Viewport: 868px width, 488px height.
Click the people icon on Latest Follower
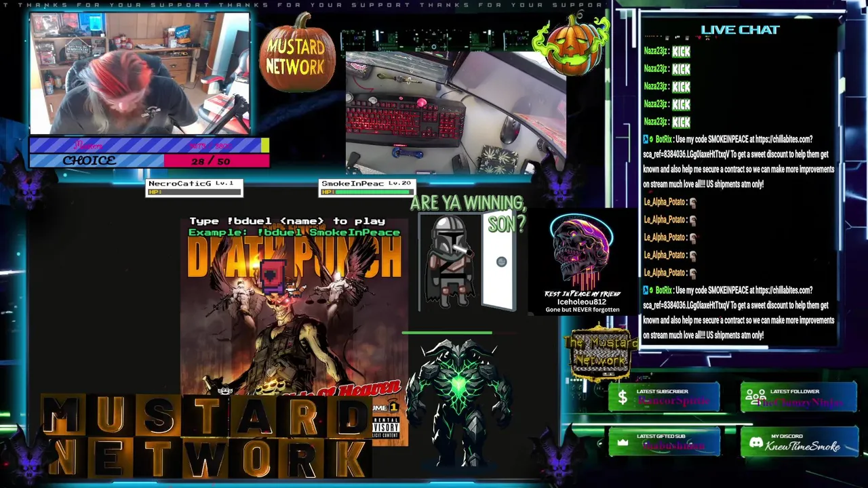756,397
